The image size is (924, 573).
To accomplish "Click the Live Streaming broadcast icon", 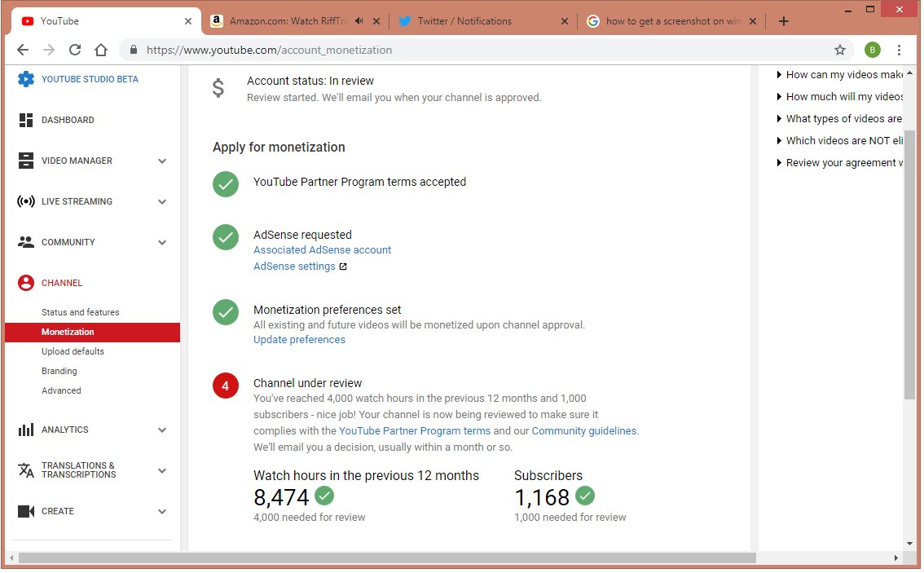I will click(x=26, y=201).
